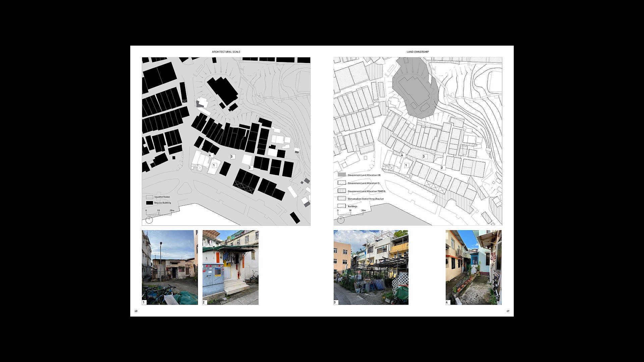The image size is (644, 362).
Task: Open photo 4 of narrow alley
Action: tap(474, 267)
